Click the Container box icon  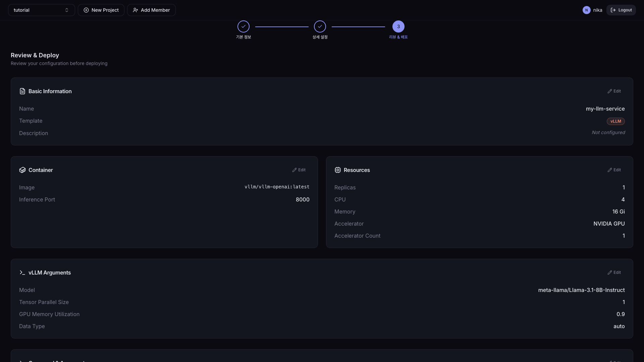click(22, 170)
